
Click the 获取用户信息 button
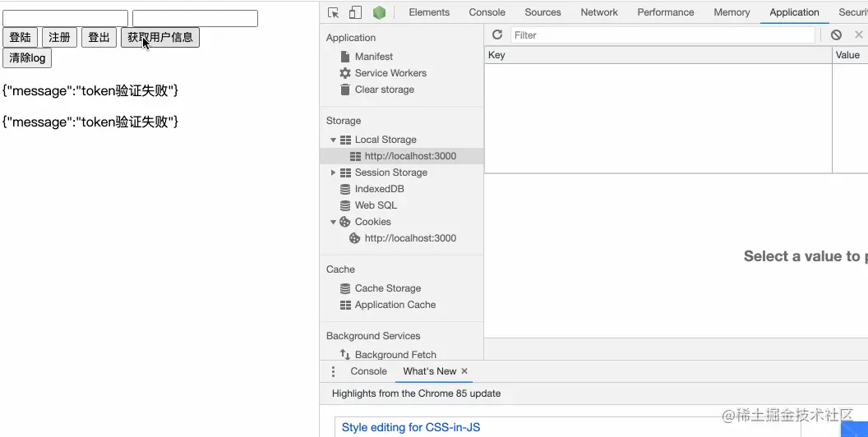click(x=160, y=38)
